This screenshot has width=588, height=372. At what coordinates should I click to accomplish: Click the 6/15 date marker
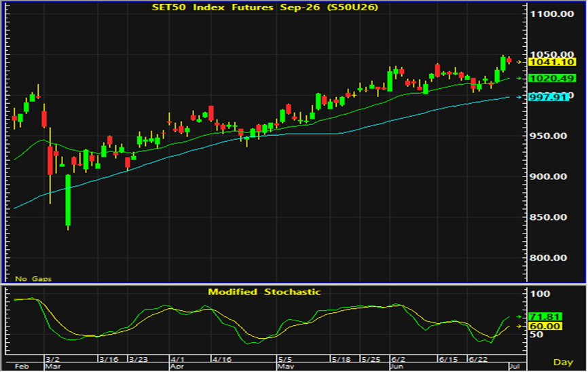coord(448,359)
